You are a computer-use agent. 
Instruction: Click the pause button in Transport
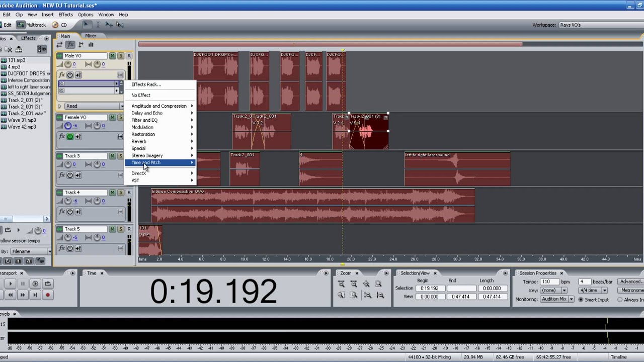point(23,284)
